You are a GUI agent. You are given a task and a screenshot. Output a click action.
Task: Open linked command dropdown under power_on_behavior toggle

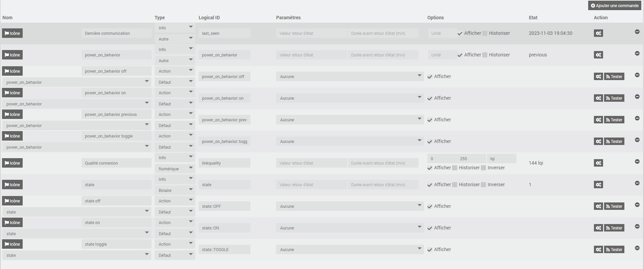click(76, 147)
